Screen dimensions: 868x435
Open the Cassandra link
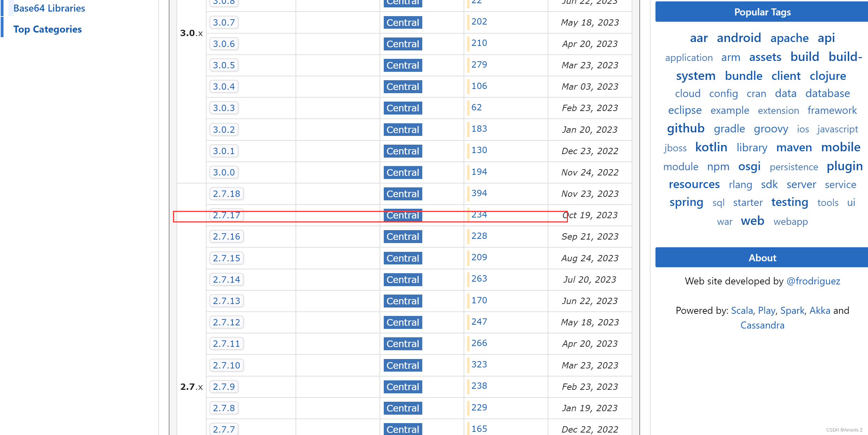click(x=762, y=325)
